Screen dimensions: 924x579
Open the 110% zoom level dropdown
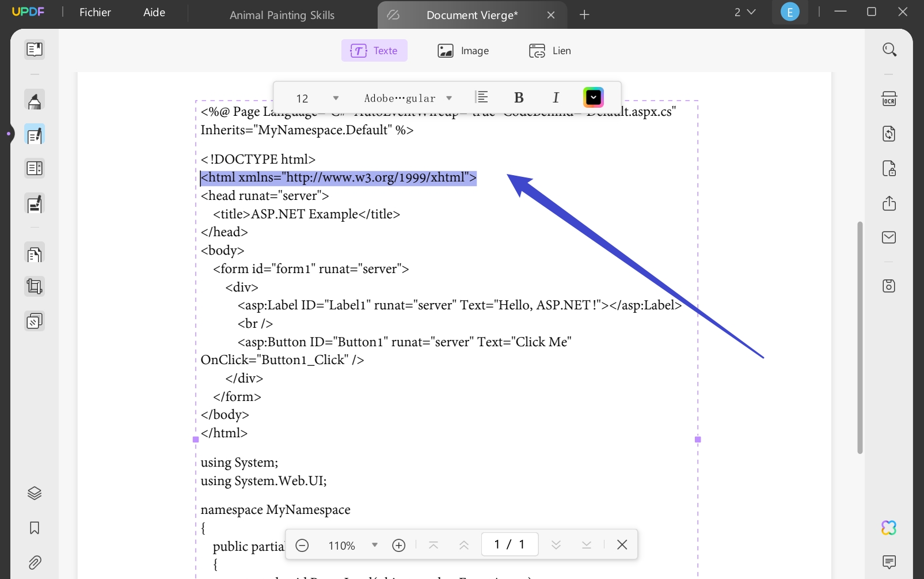352,546
